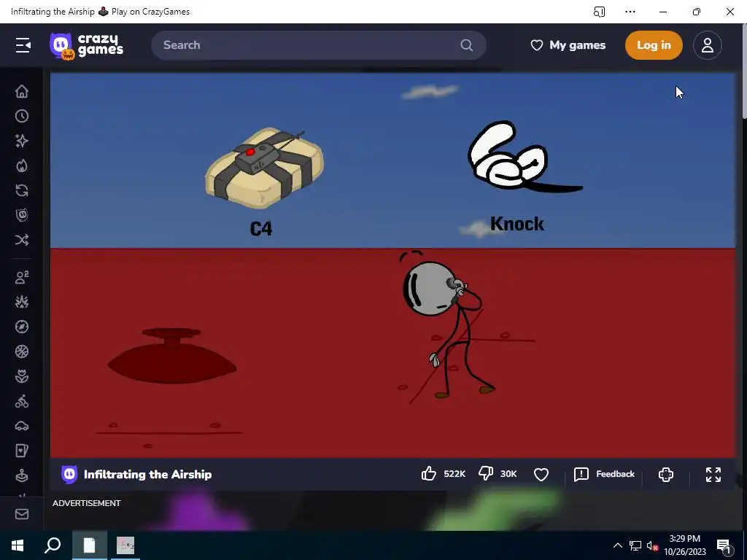The image size is (747, 560).
Task: Open the notification center icon
Action: (724, 545)
